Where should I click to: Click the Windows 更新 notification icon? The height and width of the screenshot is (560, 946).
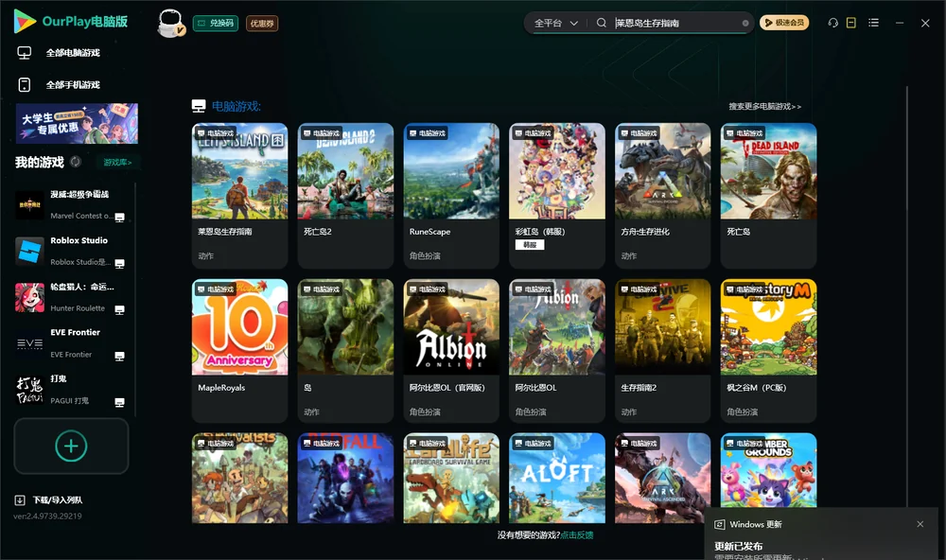[719, 525]
